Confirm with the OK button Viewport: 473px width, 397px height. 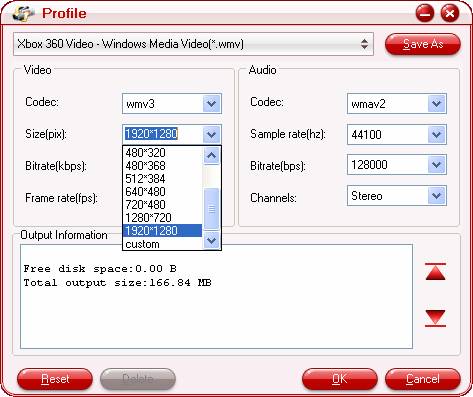click(340, 379)
